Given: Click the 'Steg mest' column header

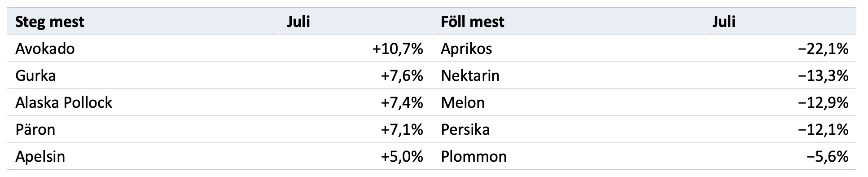Looking at the screenshot, I should 50,22.
